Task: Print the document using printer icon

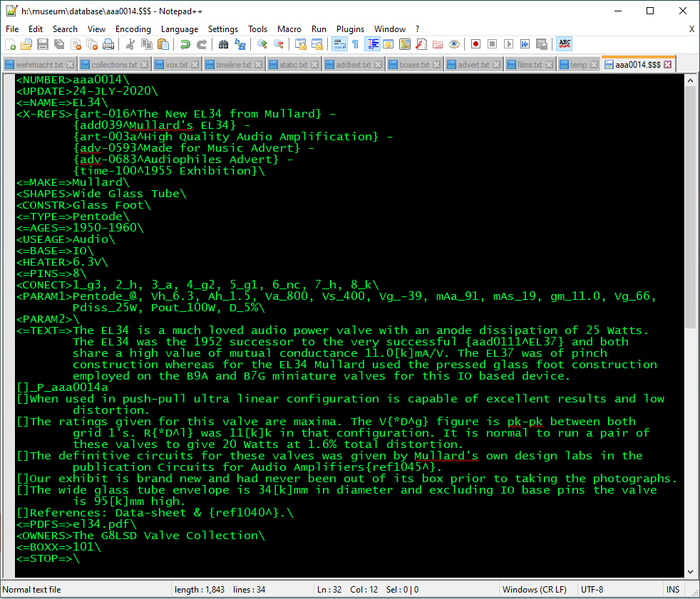Action: [x=108, y=43]
